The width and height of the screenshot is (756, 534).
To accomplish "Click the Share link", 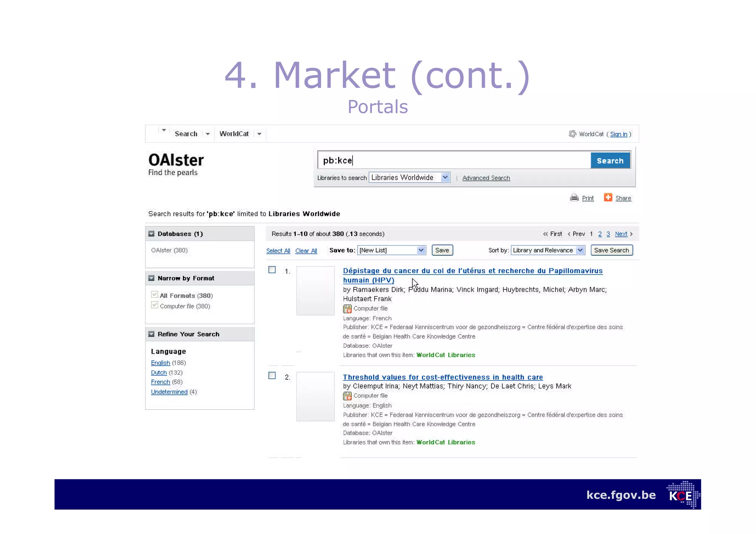I will [623, 198].
